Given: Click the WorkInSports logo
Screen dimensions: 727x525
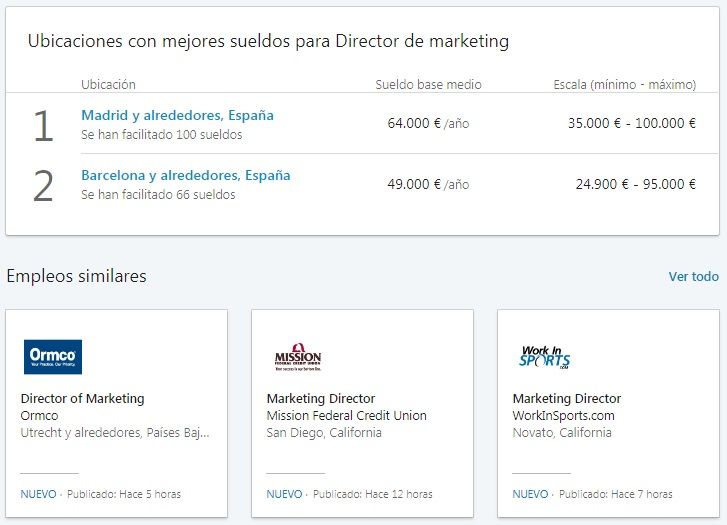Looking at the screenshot, I should click(x=544, y=357).
